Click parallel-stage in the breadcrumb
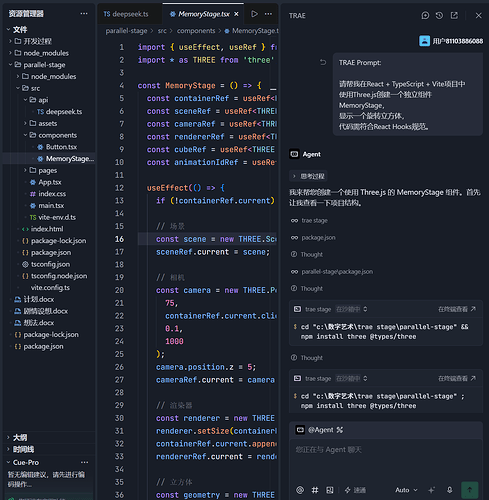This screenshot has width=489, height=500. (126, 31)
